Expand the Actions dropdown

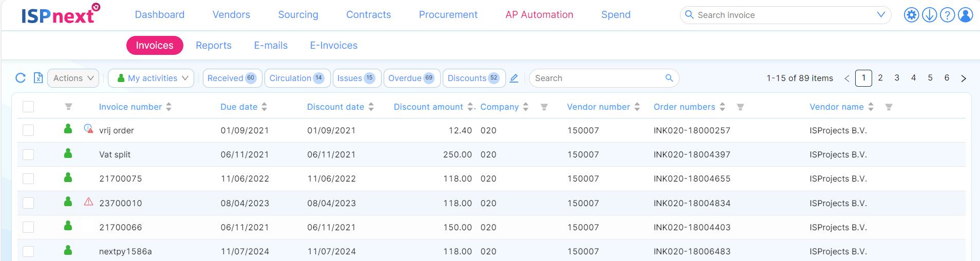[73, 78]
